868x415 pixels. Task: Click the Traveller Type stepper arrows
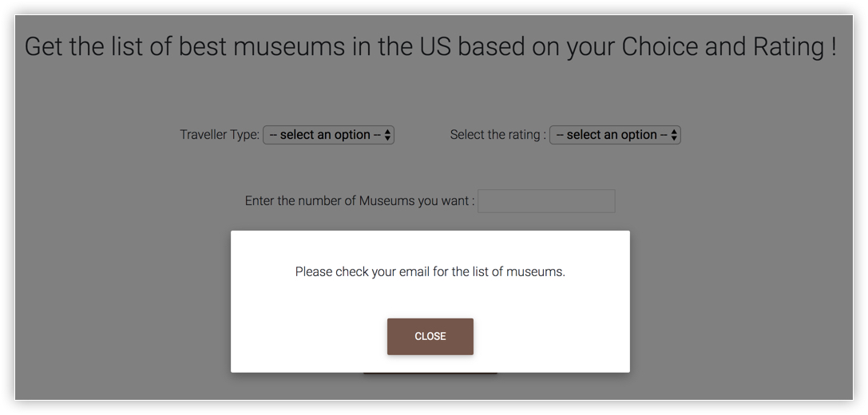[x=388, y=135]
